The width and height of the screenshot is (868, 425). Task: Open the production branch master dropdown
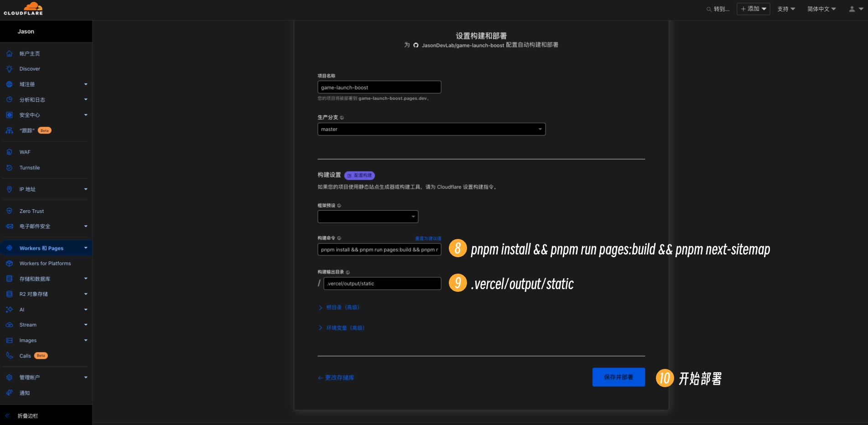431,129
